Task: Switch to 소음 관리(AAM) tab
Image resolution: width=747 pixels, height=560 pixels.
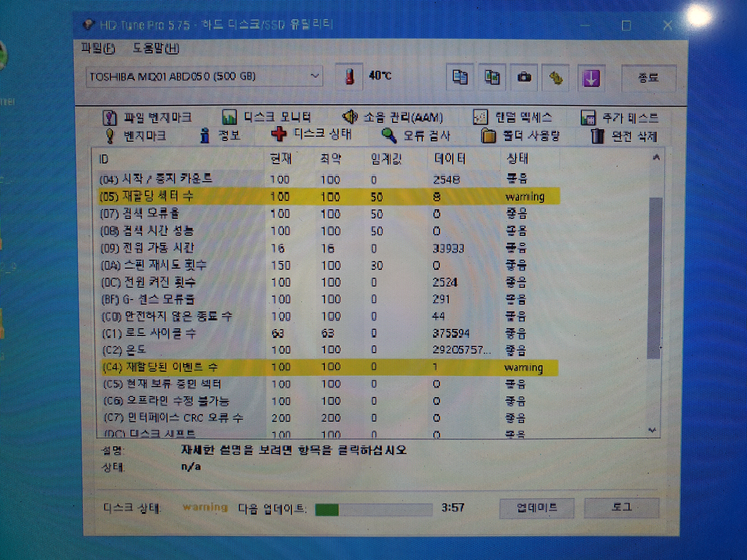Action: click(x=393, y=117)
